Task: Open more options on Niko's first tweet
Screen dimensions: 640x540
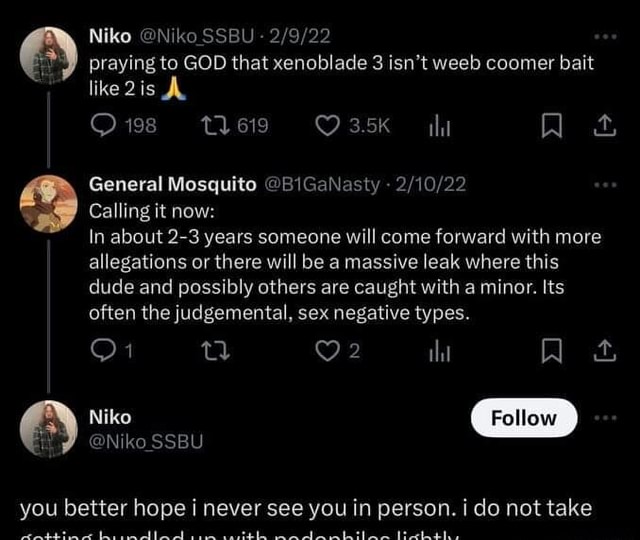Action: 605,36
